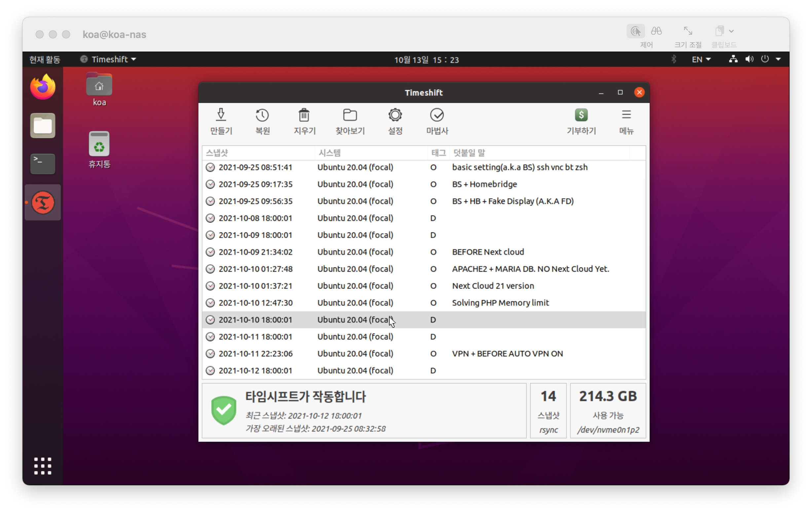This screenshot has width=812, height=513.
Task: Open 현재 활동 activities overview
Action: (x=45, y=59)
